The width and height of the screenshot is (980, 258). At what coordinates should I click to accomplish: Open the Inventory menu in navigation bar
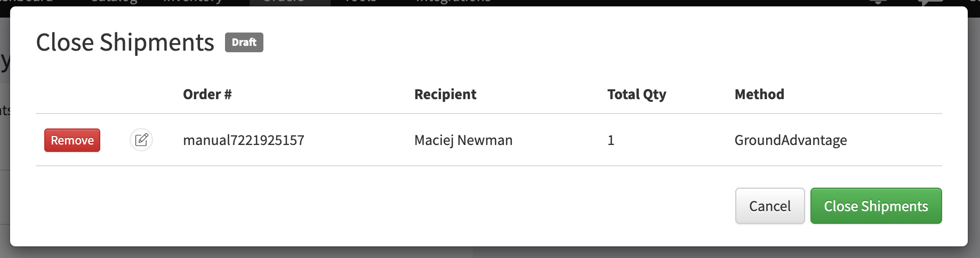[192, 2]
